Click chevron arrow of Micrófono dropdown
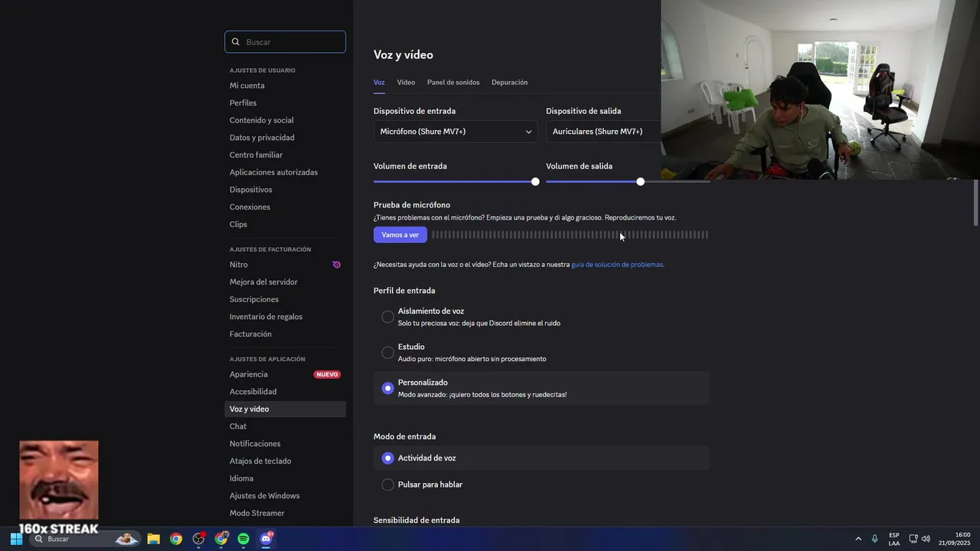This screenshot has width=980, height=551. pos(528,132)
